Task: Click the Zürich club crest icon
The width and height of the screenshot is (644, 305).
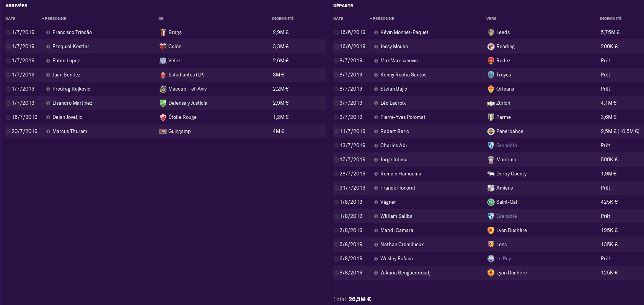Action: (x=491, y=103)
